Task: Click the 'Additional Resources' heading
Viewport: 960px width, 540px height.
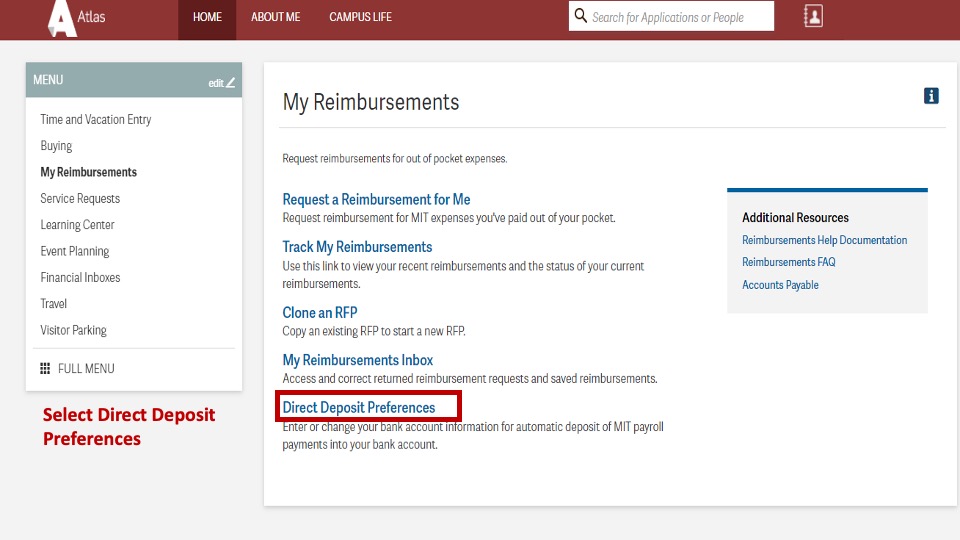Action: click(x=795, y=217)
